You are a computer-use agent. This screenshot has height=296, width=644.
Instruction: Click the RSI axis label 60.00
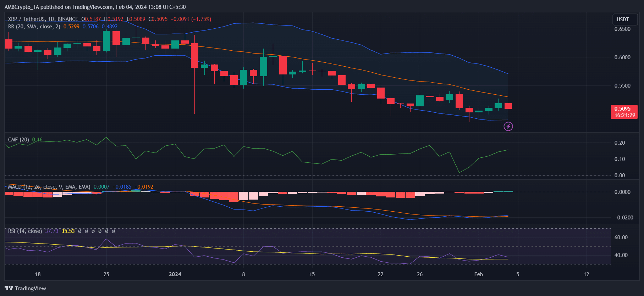coord(621,238)
